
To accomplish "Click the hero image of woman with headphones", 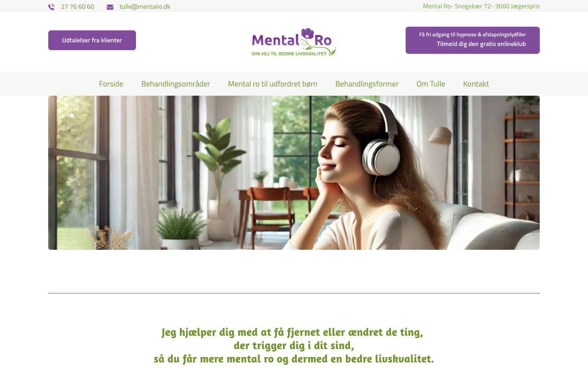I will (294, 172).
